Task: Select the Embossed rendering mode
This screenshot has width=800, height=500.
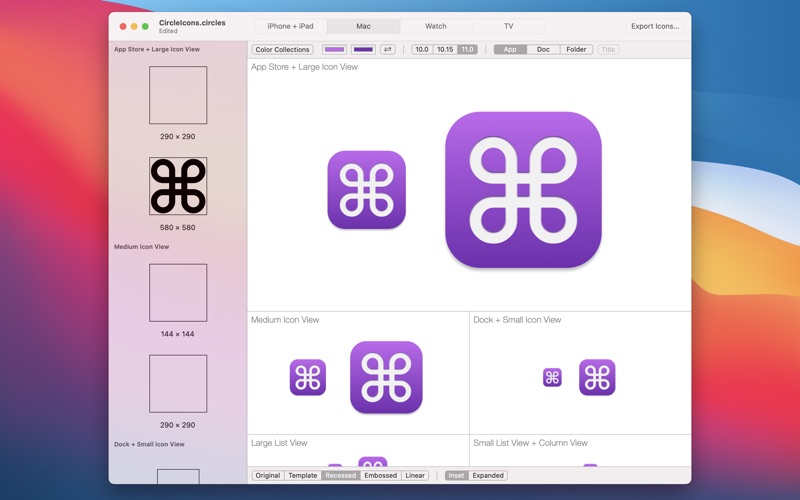Action: 381,475
